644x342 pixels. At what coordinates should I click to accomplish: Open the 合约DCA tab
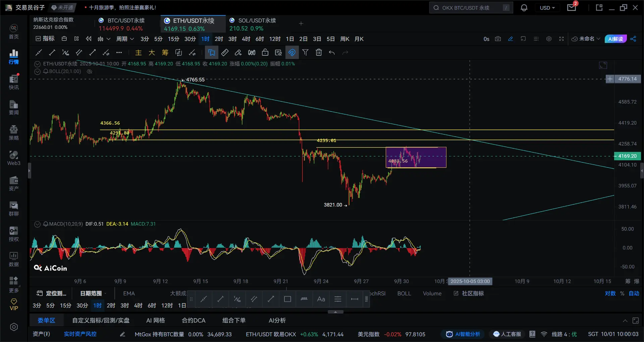point(194,321)
